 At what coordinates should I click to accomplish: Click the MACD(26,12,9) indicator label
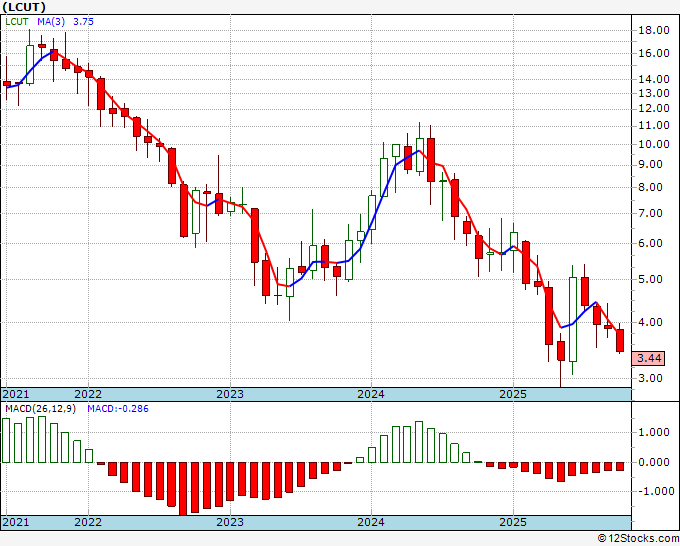pyautogui.click(x=40, y=409)
